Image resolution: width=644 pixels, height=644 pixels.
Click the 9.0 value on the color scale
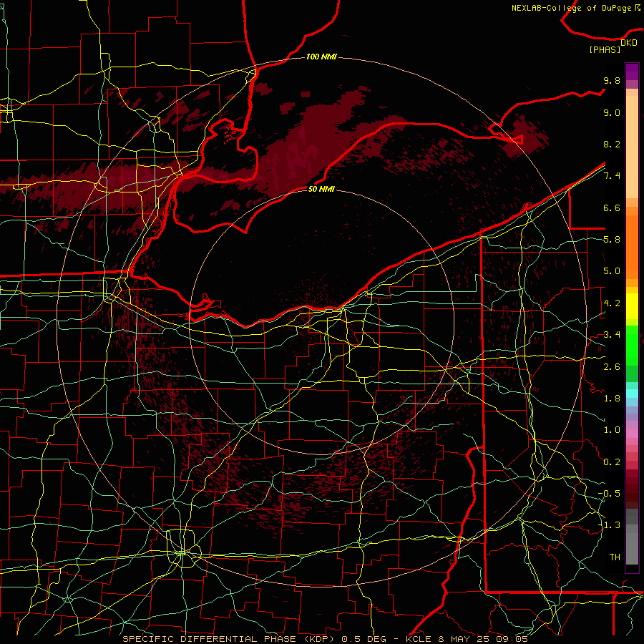tap(612, 112)
